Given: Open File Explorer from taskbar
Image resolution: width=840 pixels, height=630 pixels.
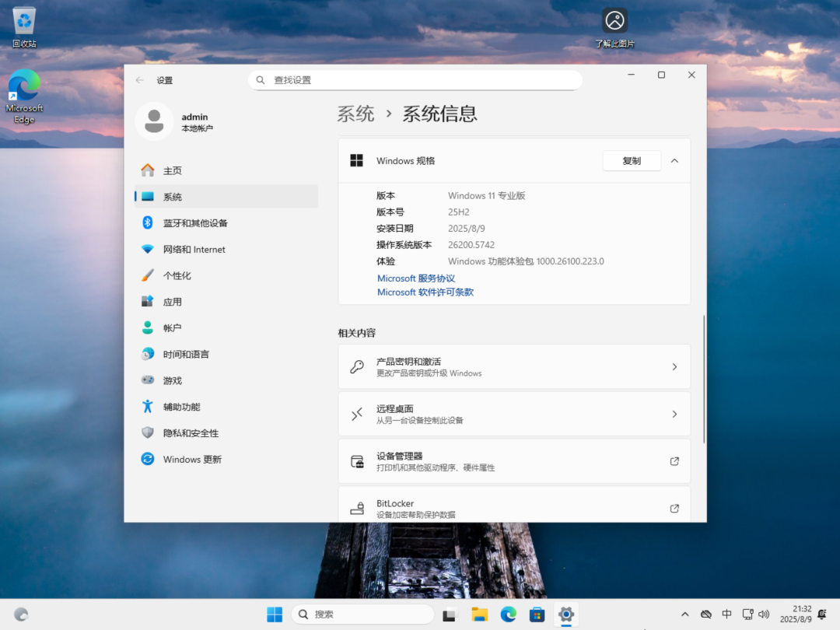Looking at the screenshot, I should [479, 614].
